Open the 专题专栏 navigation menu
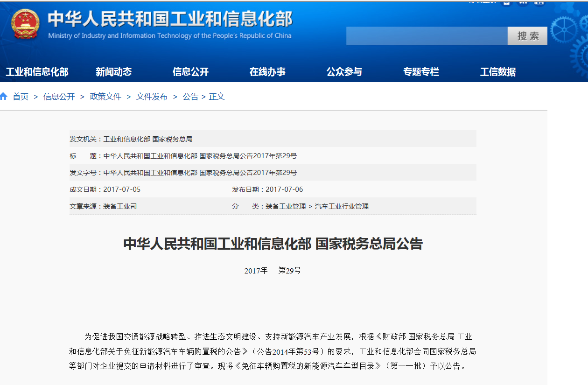The image size is (588, 385). click(x=420, y=71)
